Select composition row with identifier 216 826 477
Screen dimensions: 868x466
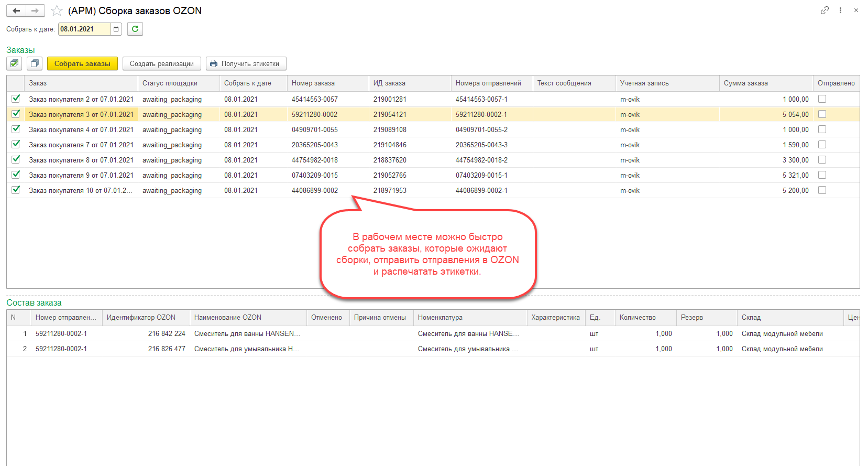[167, 349]
